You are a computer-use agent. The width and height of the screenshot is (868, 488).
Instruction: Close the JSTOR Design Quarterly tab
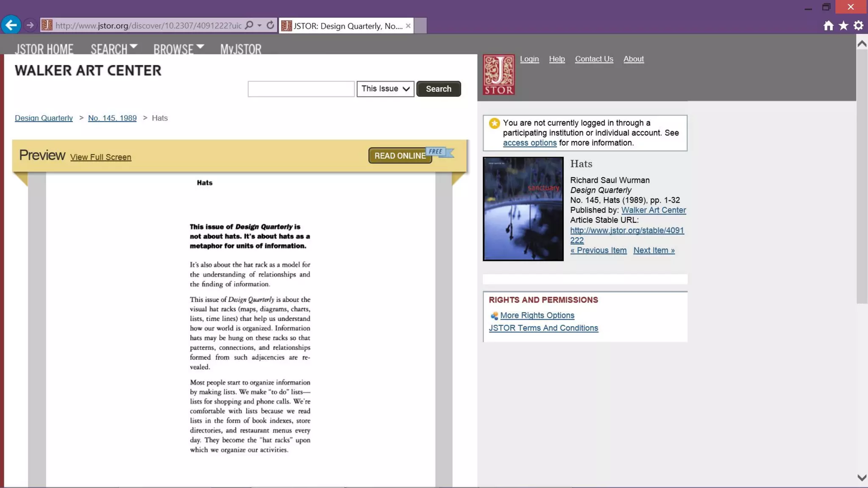click(x=408, y=26)
